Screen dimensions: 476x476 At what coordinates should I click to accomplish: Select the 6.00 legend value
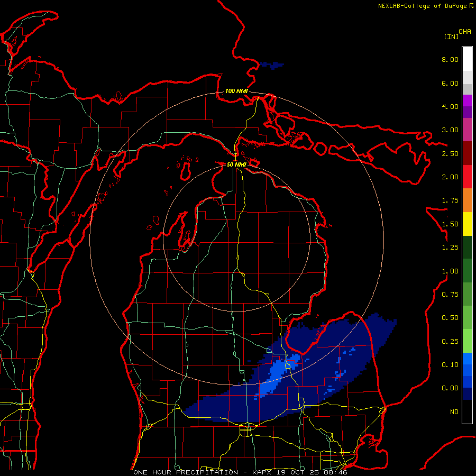pos(450,83)
